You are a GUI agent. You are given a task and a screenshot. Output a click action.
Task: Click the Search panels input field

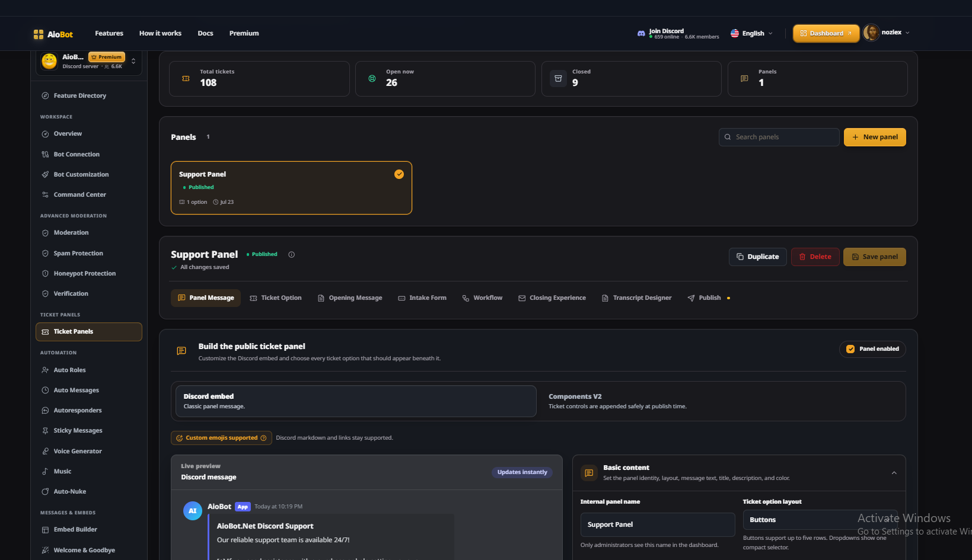[779, 137]
